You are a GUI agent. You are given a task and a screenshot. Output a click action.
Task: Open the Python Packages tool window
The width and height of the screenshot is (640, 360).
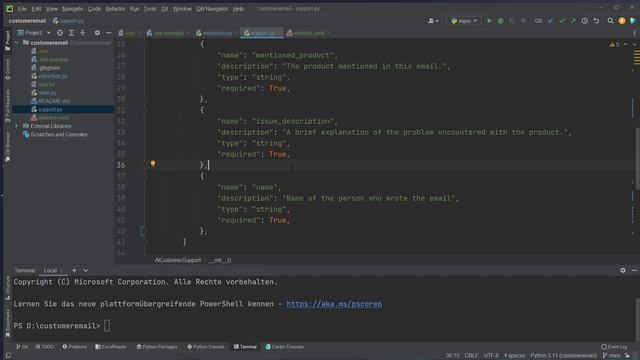coord(157,347)
